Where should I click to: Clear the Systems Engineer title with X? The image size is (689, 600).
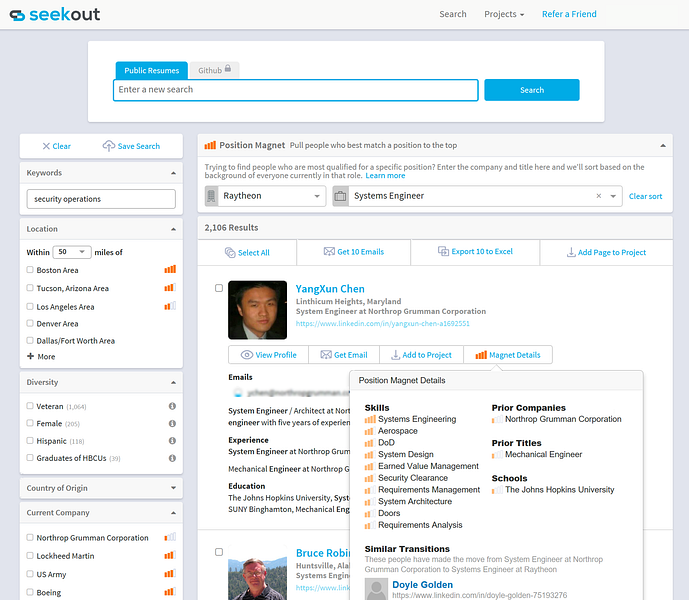click(x=598, y=196)
